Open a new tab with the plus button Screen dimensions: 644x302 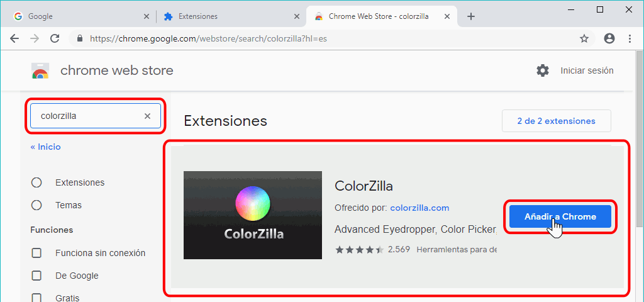[471, 16]
